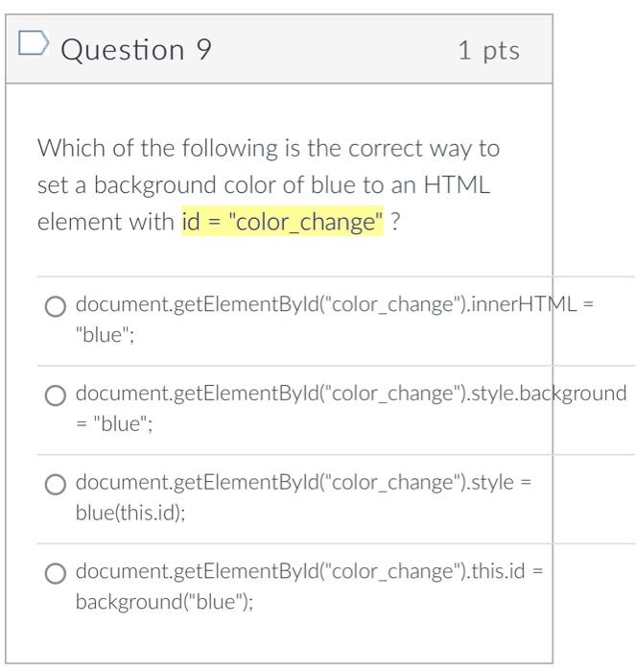Click the question mark after the highlighted text
This screenshot has width=636, height=672.
[x=395, y=222]
